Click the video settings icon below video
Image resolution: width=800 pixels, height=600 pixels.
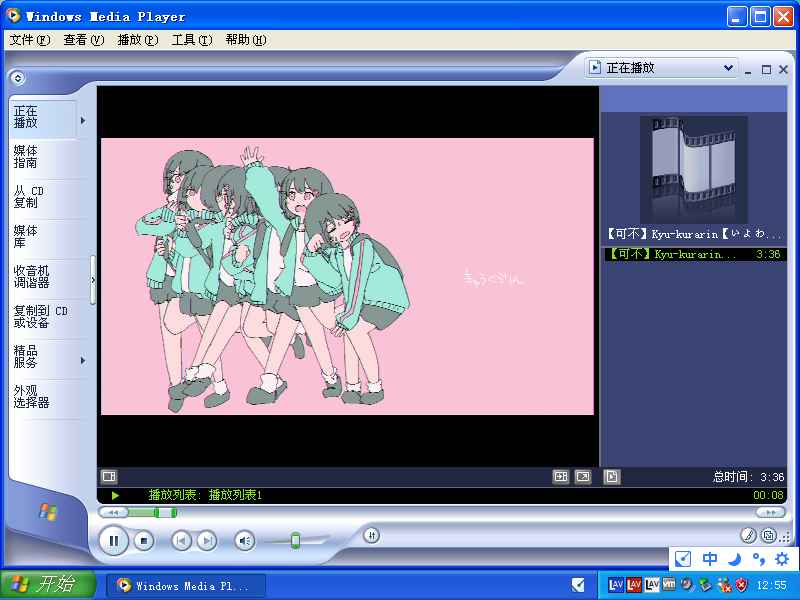[110, 477]
